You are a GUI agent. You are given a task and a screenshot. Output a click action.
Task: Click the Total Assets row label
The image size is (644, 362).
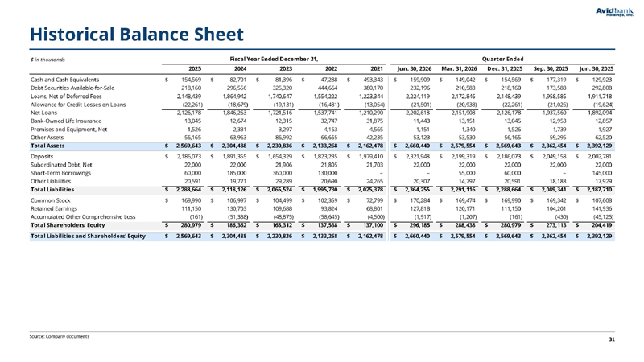click(47, 146)
